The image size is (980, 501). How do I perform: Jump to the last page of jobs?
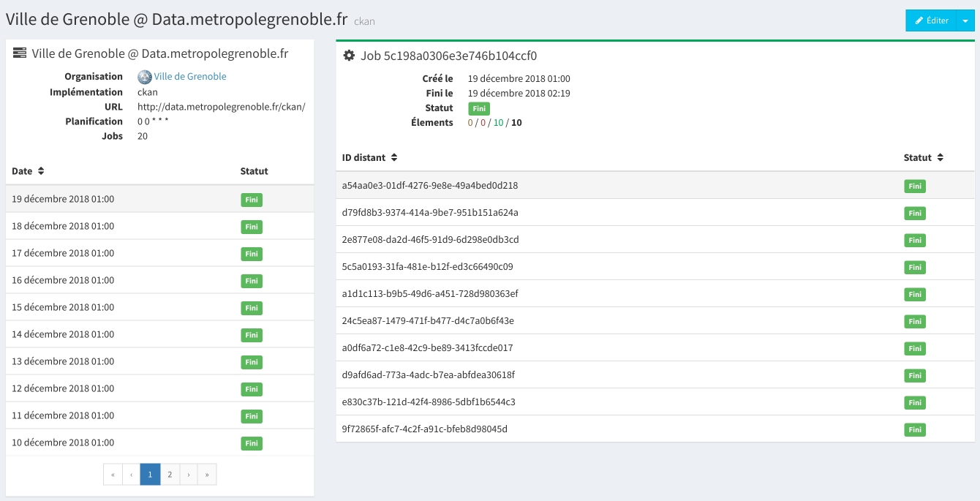[x=207, y=475]
